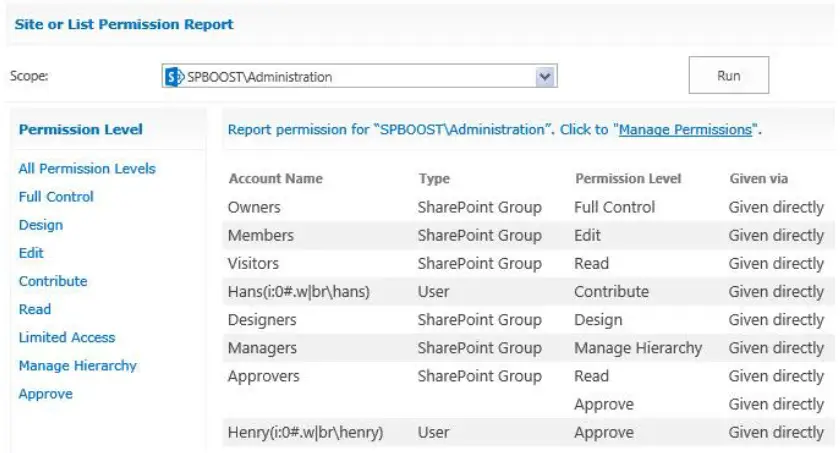Click the Permission Level column header
Screen dimensions: 840x453
pos(628,178)
